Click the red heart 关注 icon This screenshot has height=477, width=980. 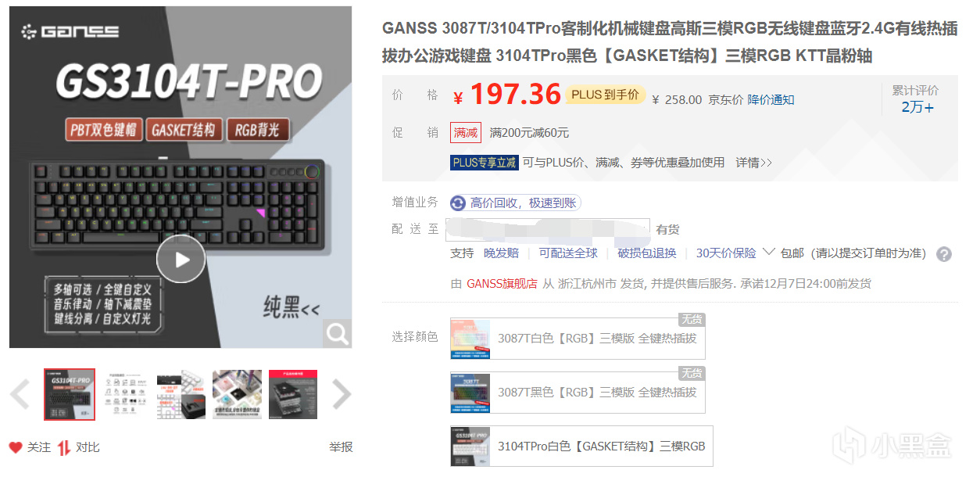(x=16, y=447)
